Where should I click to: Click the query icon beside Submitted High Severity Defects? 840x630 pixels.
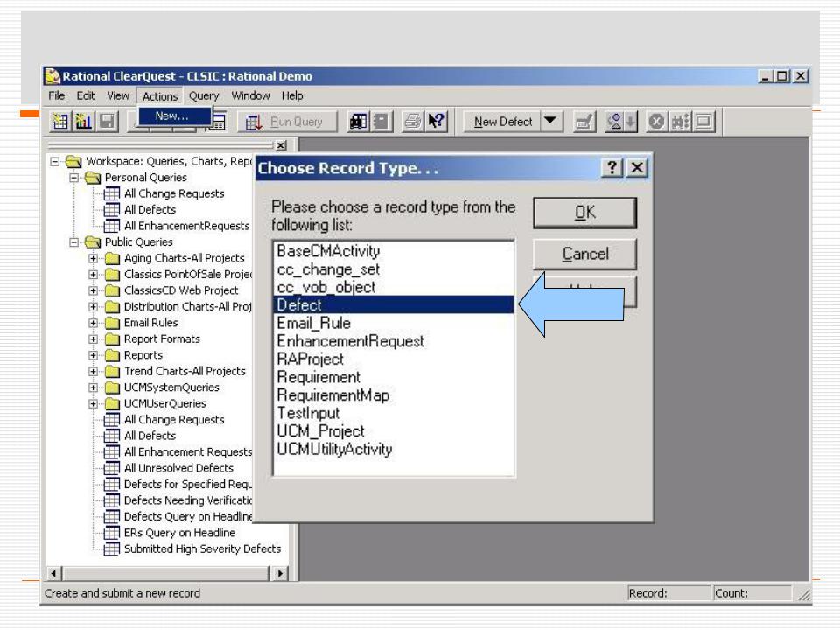click(111, 549)
